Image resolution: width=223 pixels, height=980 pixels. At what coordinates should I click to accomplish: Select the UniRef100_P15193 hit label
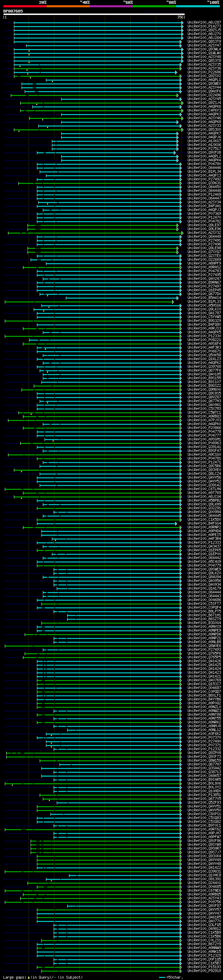[204, 967]
